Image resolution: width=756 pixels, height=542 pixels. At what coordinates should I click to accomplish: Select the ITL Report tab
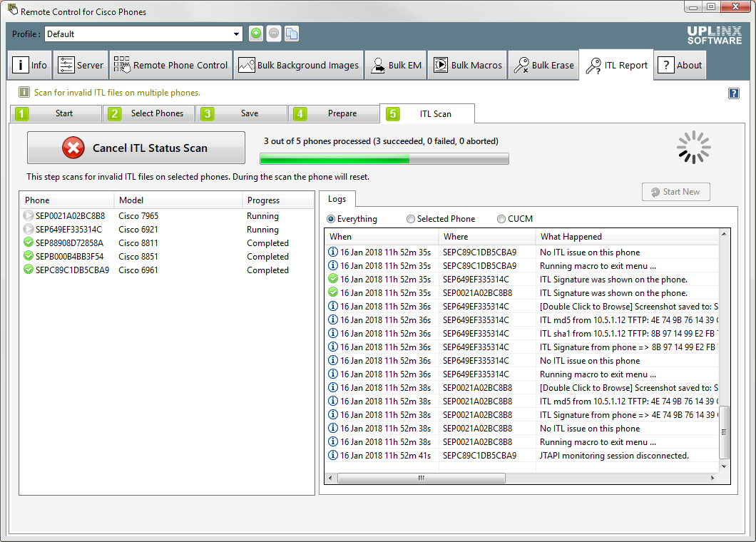[x=616, y=65]
